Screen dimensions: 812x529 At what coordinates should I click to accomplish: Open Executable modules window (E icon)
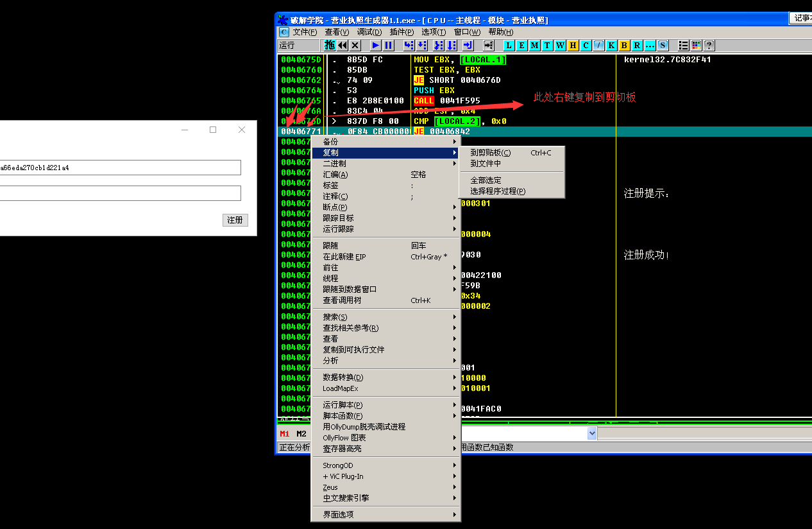pyautogui.click(x=521, y=46)
